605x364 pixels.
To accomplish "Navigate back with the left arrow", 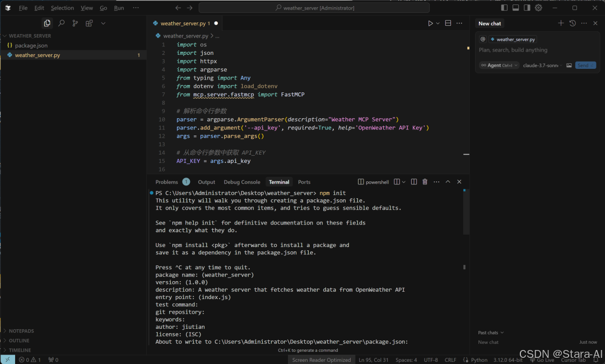I will click(x=178, y=8).
